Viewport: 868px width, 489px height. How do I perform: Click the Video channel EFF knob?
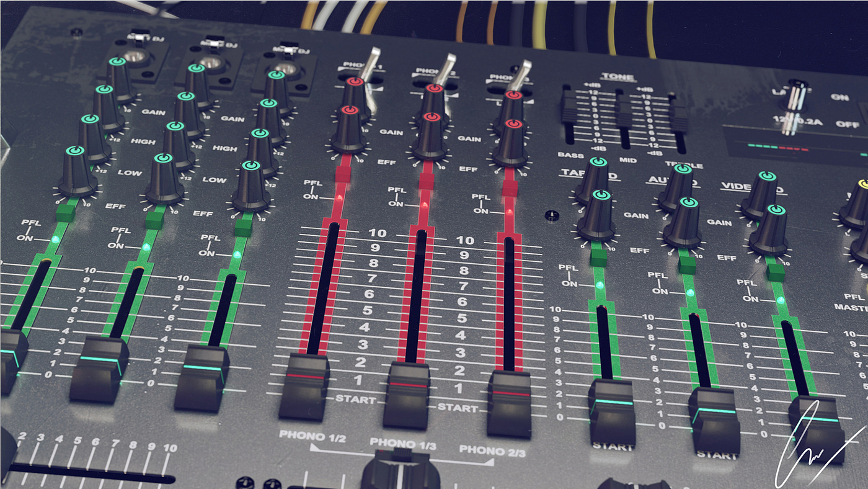[x=771, y=230]
